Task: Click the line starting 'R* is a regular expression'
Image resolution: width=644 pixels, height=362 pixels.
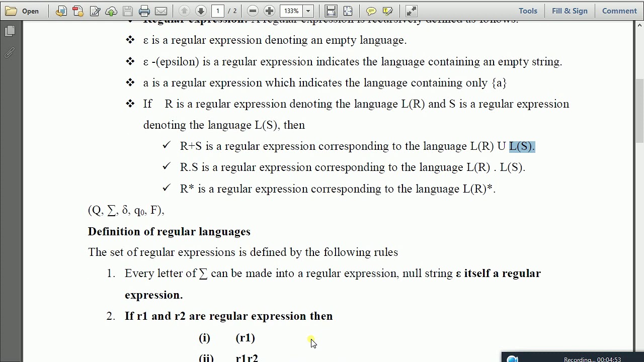Action: pyautogui.click(x=338, y=189)
